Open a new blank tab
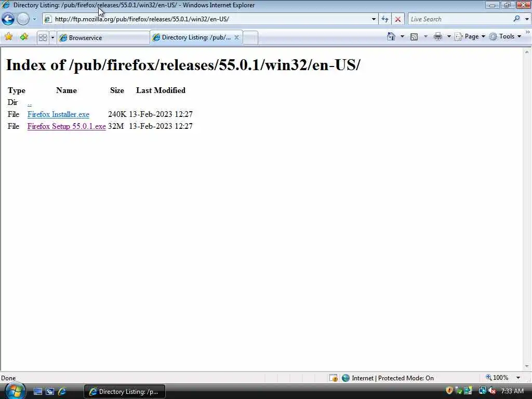 point(250,37)
